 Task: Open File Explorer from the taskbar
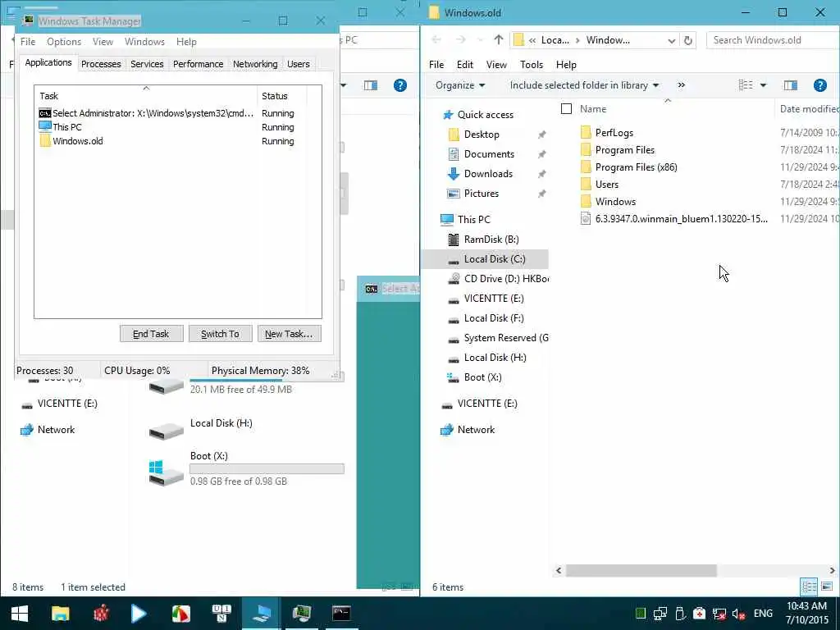coord(60,614)
